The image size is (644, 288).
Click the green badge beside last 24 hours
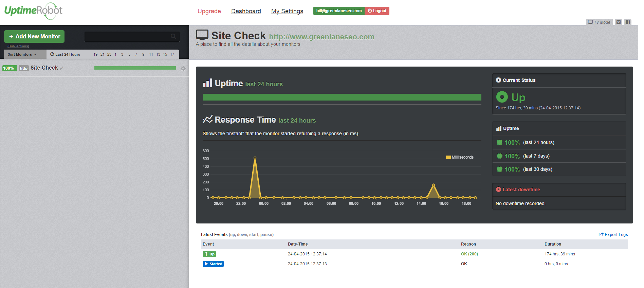click(x=499, y=143)
